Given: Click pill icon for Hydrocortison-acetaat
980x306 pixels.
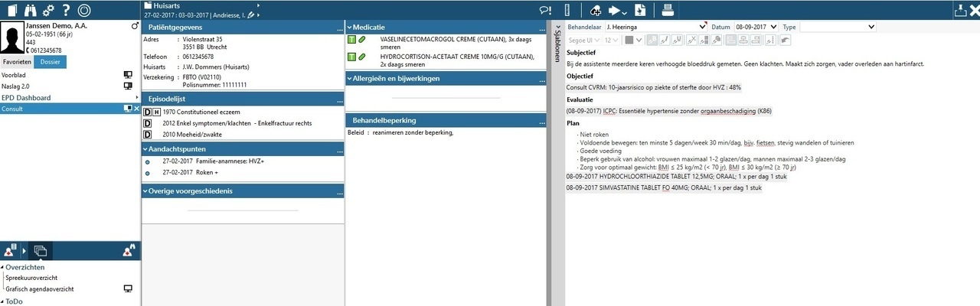Looking at the screenshot, I should tap(362, 57).
